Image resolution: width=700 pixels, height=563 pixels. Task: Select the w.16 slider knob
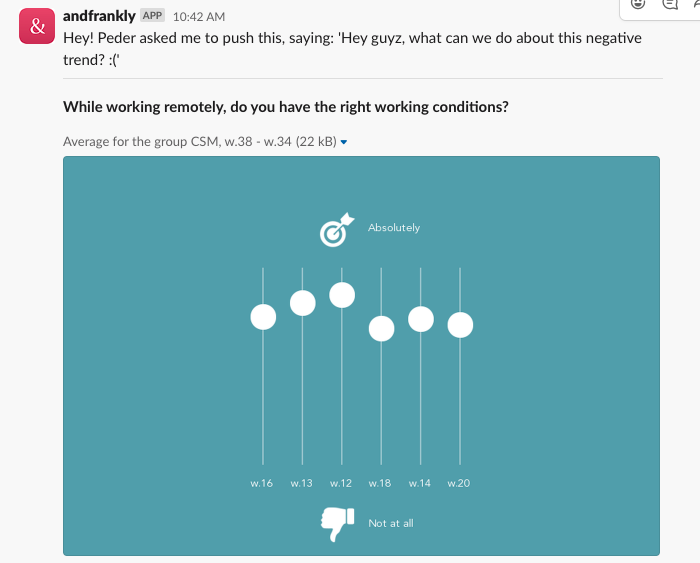[263, 317]
